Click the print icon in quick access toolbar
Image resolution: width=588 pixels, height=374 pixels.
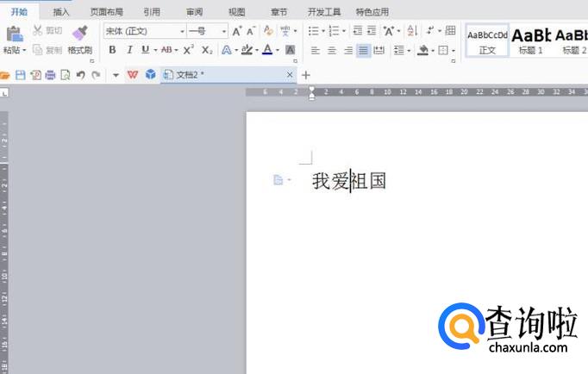[50, 75]
